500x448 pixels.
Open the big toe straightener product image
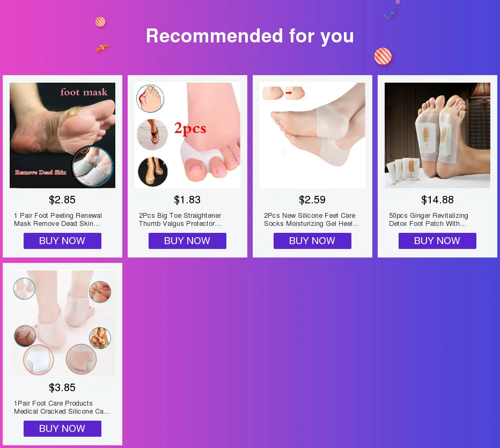[x=188, y=135]
